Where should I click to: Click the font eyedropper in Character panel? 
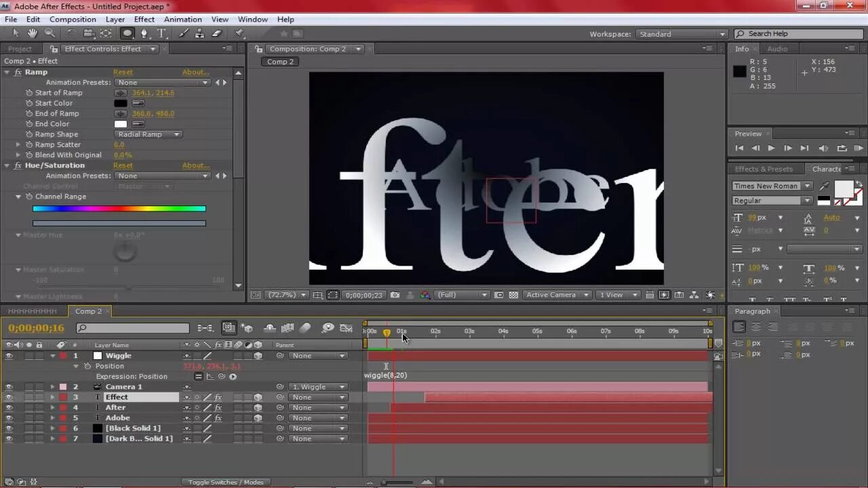pyautogui.click(x=824, y=186)
